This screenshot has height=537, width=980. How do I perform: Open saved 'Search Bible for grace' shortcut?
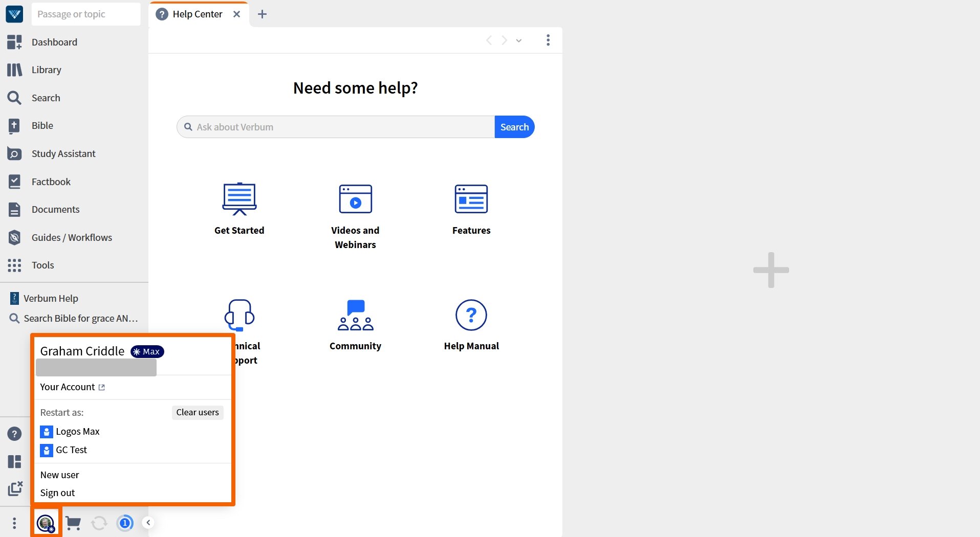coord(74,318)
